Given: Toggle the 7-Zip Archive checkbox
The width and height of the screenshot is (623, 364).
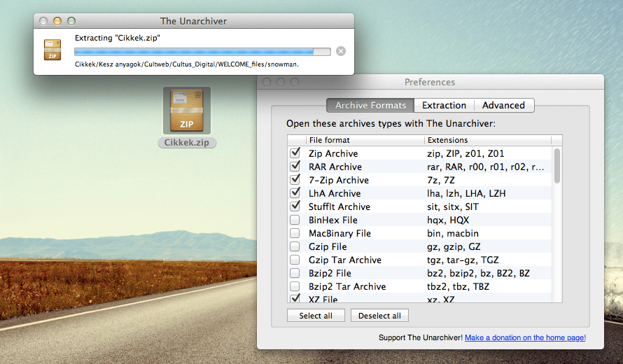Looking at the screenshot, I should coord(295,180).
